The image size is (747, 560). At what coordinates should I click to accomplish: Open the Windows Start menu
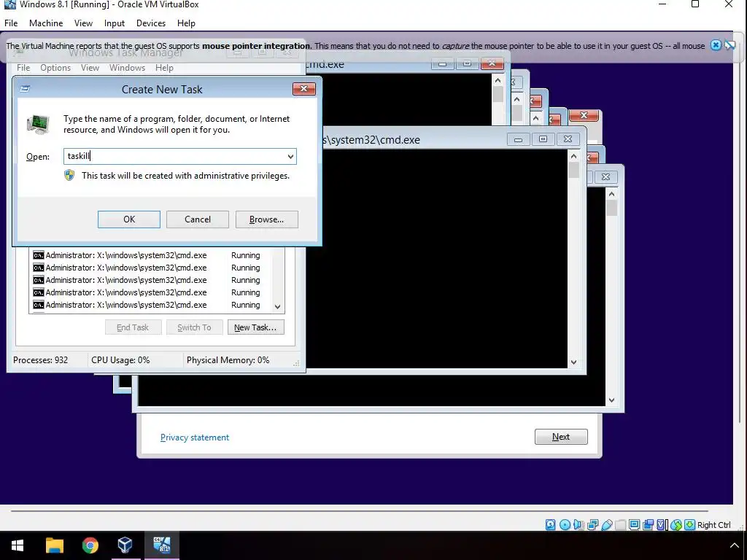coord(18,545)
